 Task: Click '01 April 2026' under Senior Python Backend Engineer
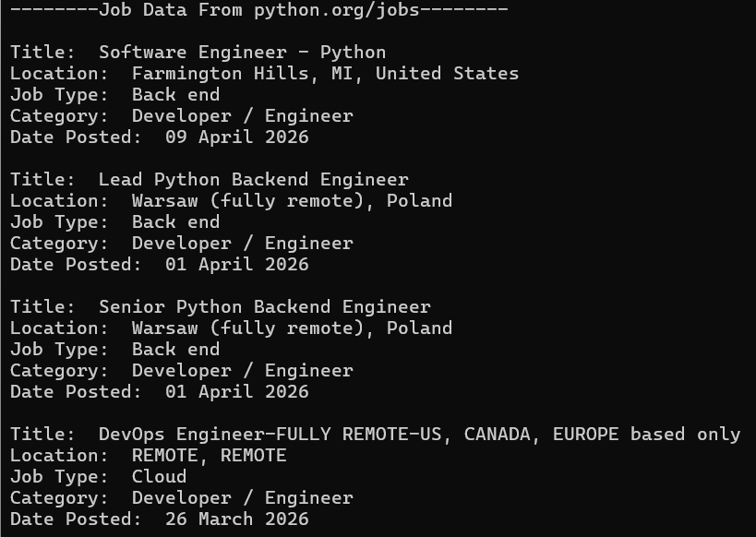tap(236, 392)
